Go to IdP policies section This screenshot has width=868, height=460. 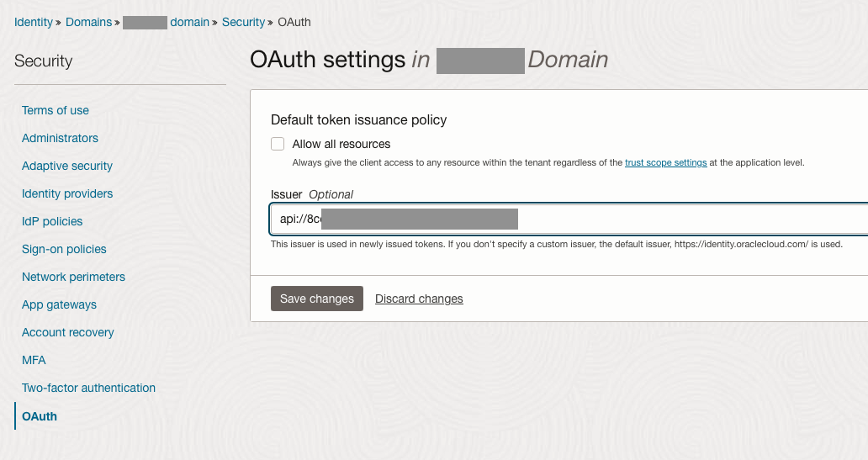point(52,221)
